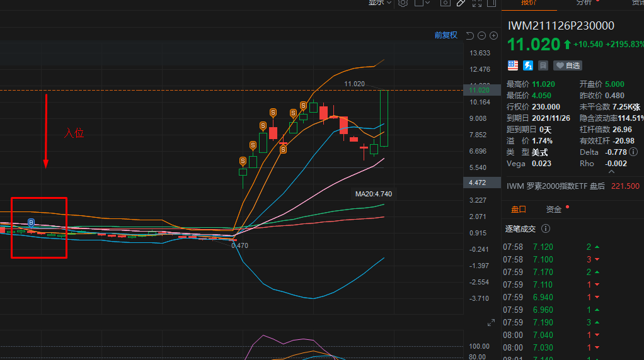Collapse option details with the up chevron
Viewport: 644px width, 360px height.
point(611,172)
